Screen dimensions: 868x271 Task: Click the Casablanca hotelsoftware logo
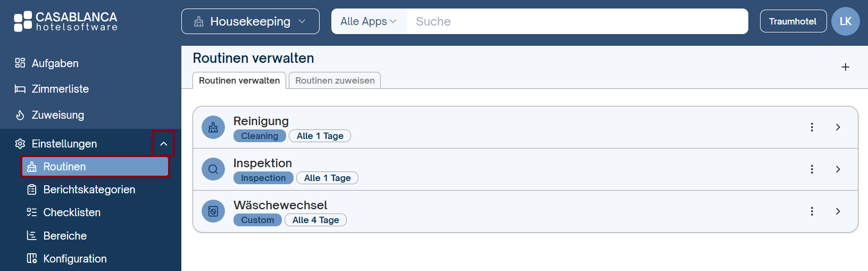pyautogui.click(x=65, y=21)
